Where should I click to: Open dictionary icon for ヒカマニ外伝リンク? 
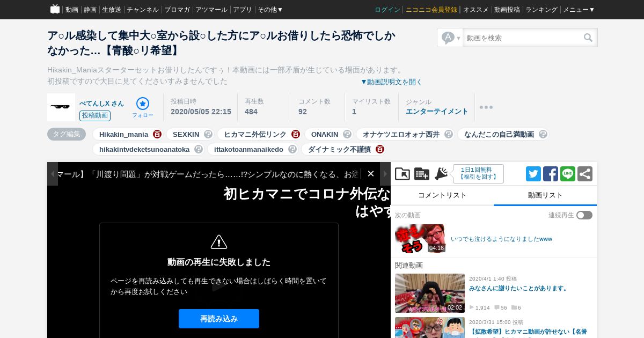(296, 134)
